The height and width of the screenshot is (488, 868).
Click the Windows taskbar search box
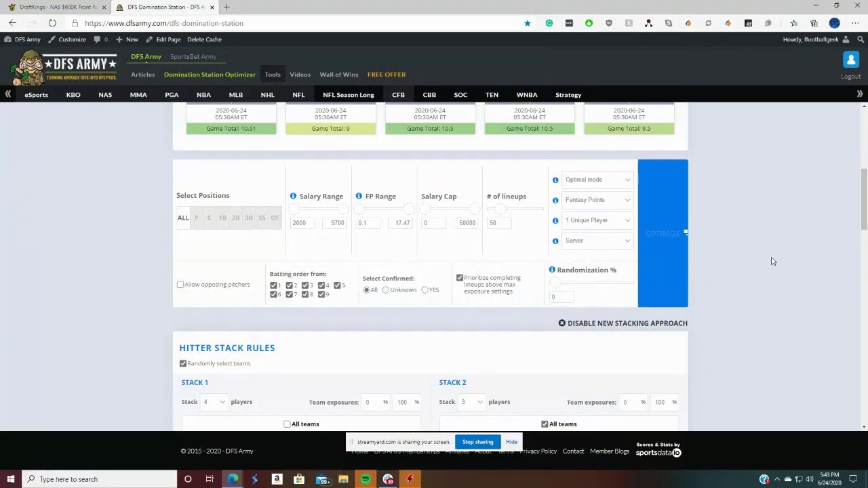point(99,479)
